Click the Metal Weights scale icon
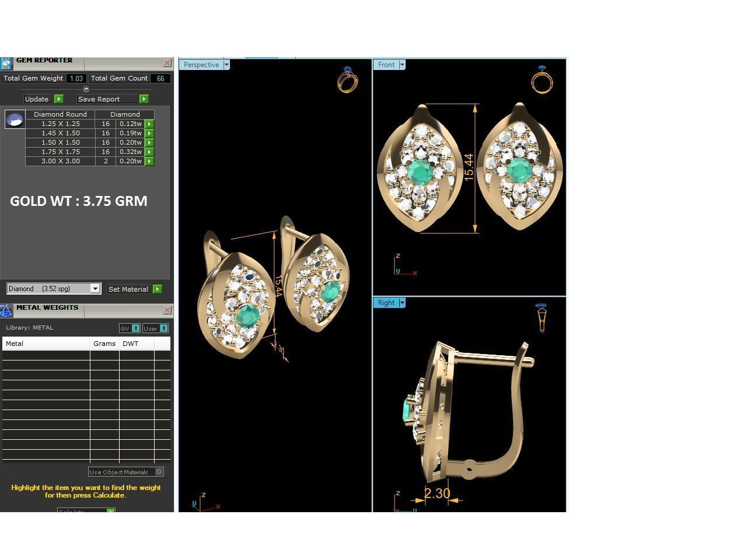The image size is (747, 560). click(x=6, y=311)
